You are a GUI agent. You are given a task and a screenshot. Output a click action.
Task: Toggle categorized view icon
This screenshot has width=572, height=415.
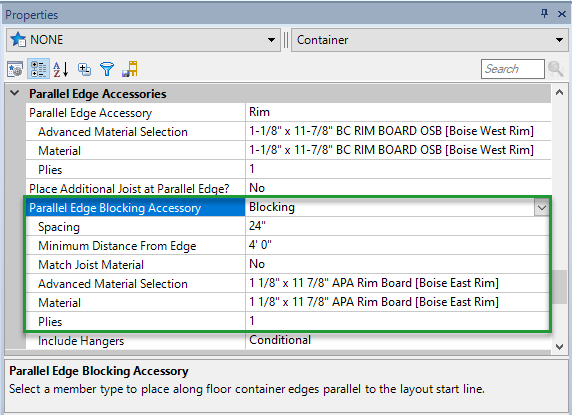click(x=38, y=69)
